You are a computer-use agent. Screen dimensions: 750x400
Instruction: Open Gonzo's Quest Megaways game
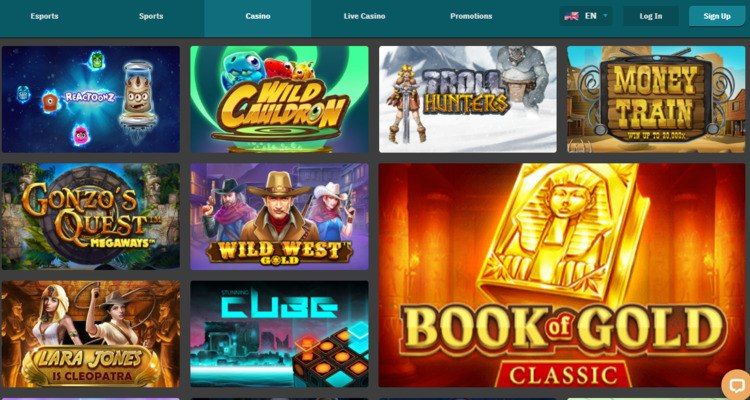pos(91,216)
